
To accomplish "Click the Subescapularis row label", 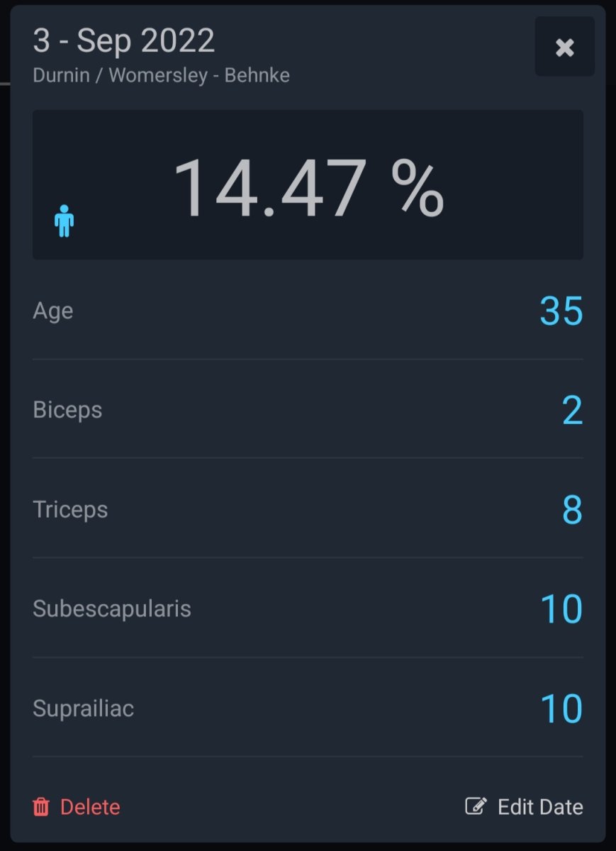I will (x=112, y=608).
